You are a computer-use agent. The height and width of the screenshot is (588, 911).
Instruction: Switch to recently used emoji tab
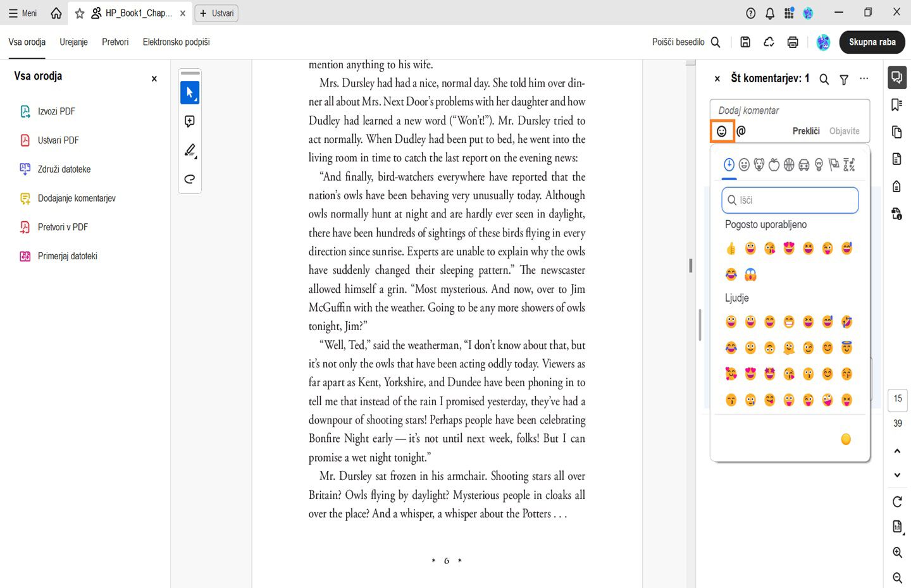coord(729,165)
